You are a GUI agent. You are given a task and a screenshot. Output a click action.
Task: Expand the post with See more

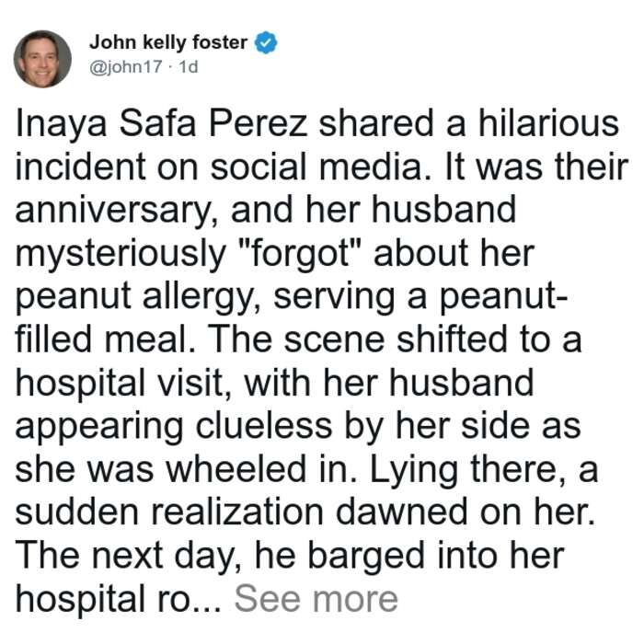(x=316, y=599)
